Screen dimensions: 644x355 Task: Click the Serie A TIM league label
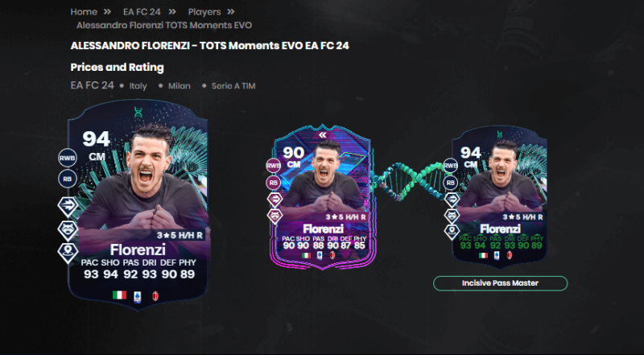[233, 86]
